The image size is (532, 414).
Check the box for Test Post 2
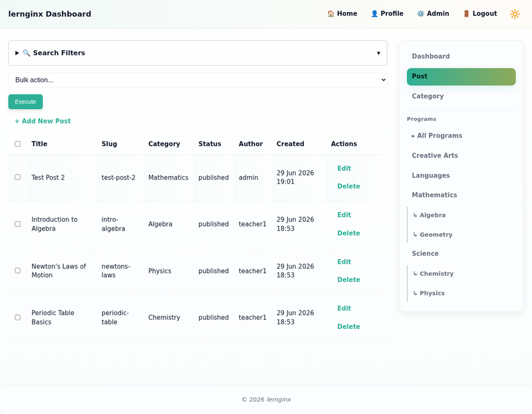pos(18,177)
